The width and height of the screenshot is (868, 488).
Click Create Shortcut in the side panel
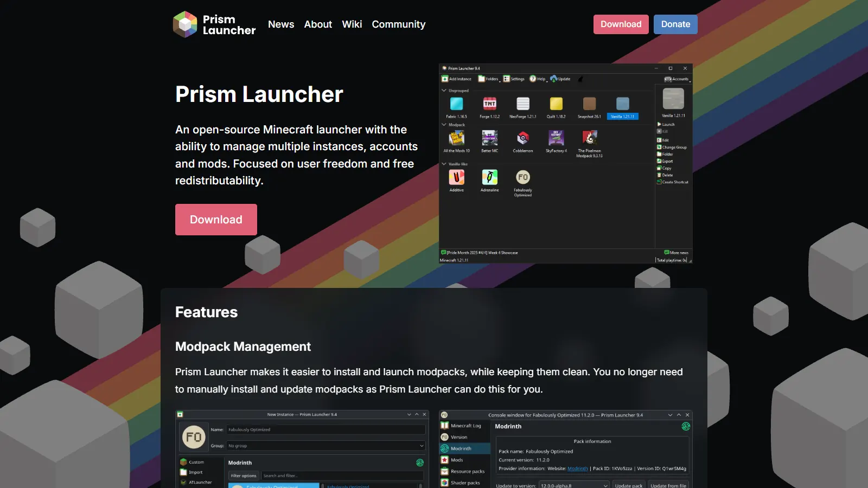tap(673, 182)
